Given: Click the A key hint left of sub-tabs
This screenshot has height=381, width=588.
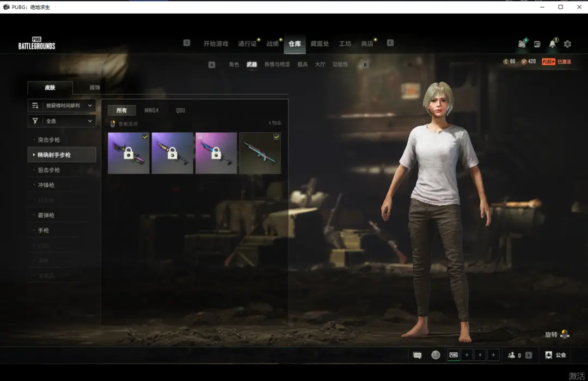Looking at the screenshot, I should click(x=212, y=65).
